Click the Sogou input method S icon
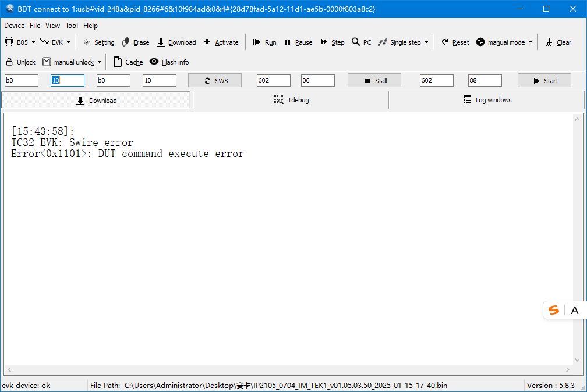 coord(554,310)
